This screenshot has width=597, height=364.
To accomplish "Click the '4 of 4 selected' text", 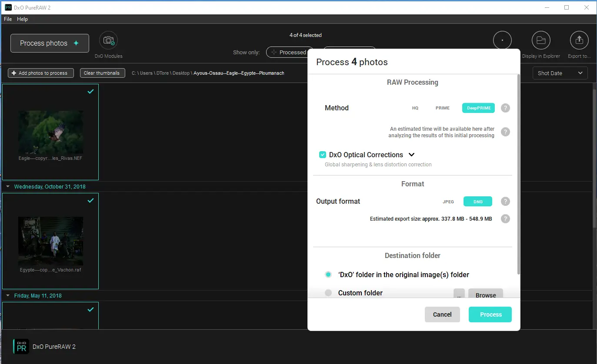I will (x=306, y=35).
